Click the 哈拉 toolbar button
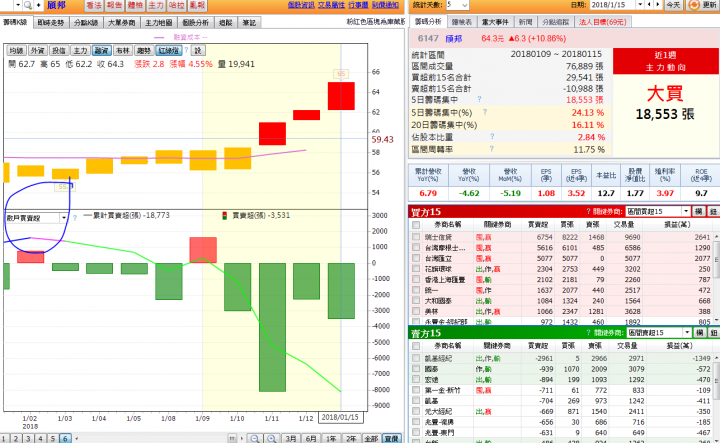Screen dimensions: 720x443 pyautogui.click(x=176, y=6)
